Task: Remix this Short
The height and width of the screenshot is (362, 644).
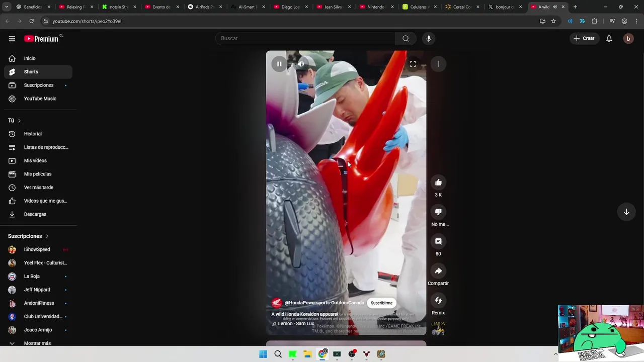Action: tap(438, 300)
